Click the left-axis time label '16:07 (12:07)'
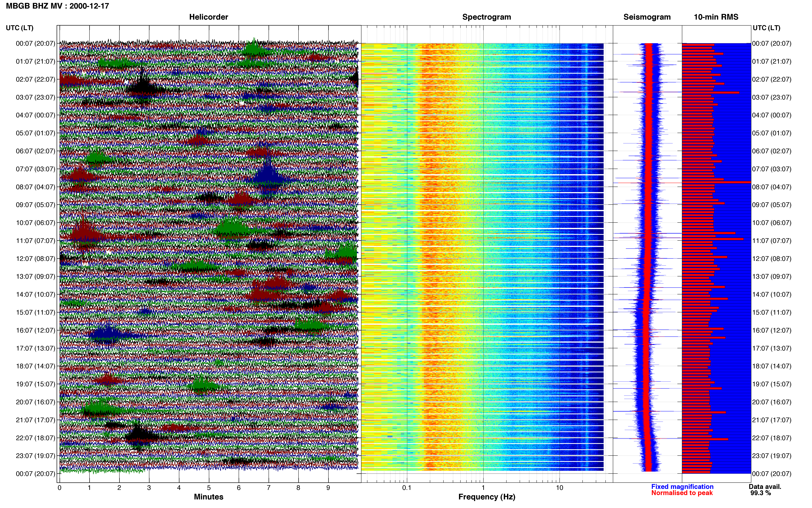The image size is (812, 508). pos(35,330)
